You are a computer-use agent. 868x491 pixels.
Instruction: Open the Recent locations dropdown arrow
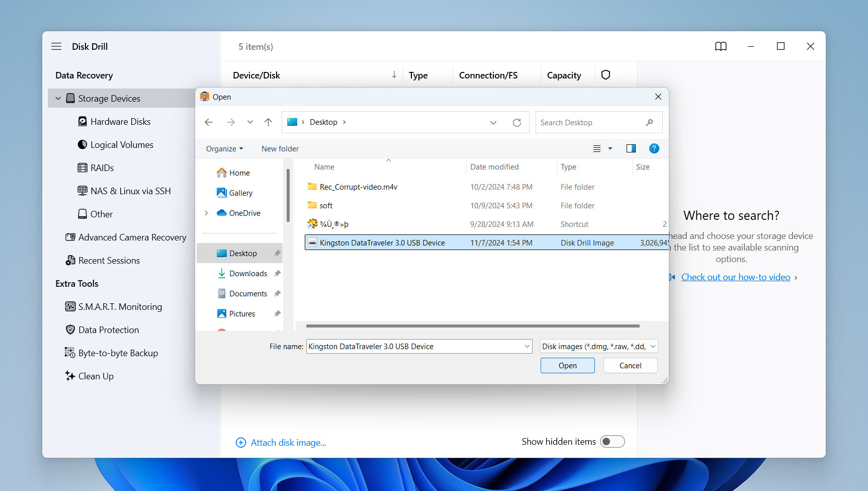250,122
